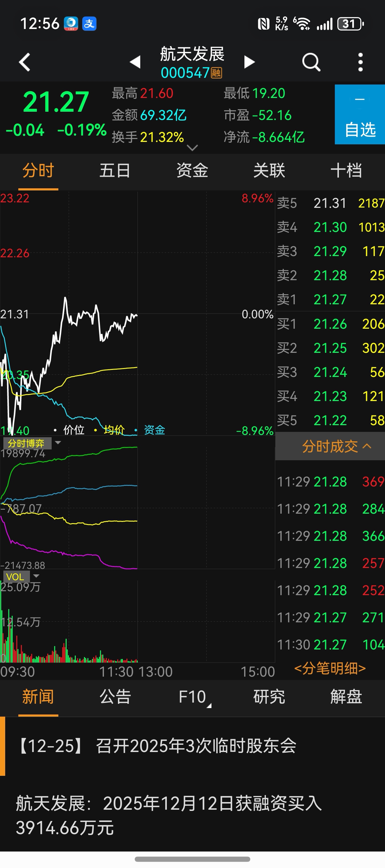Tap the 卖1 21.27 order row
This screenshot has height=868, width=385.
coord(330,299)
